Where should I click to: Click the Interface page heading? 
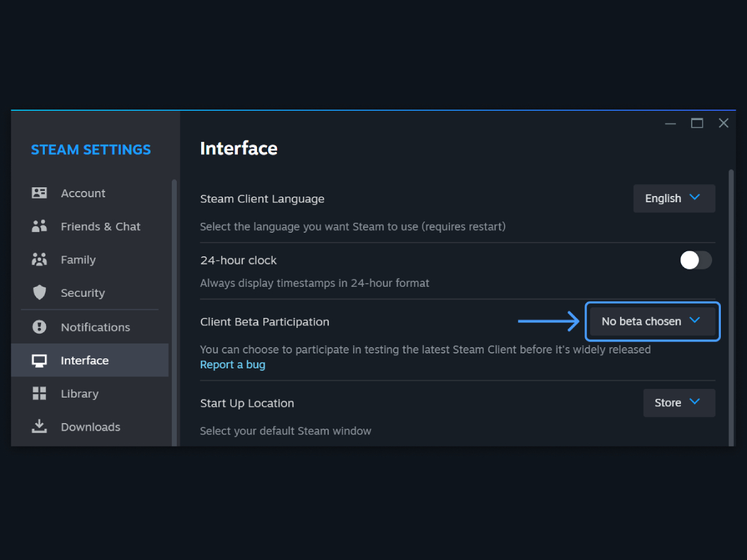[239, 148]
